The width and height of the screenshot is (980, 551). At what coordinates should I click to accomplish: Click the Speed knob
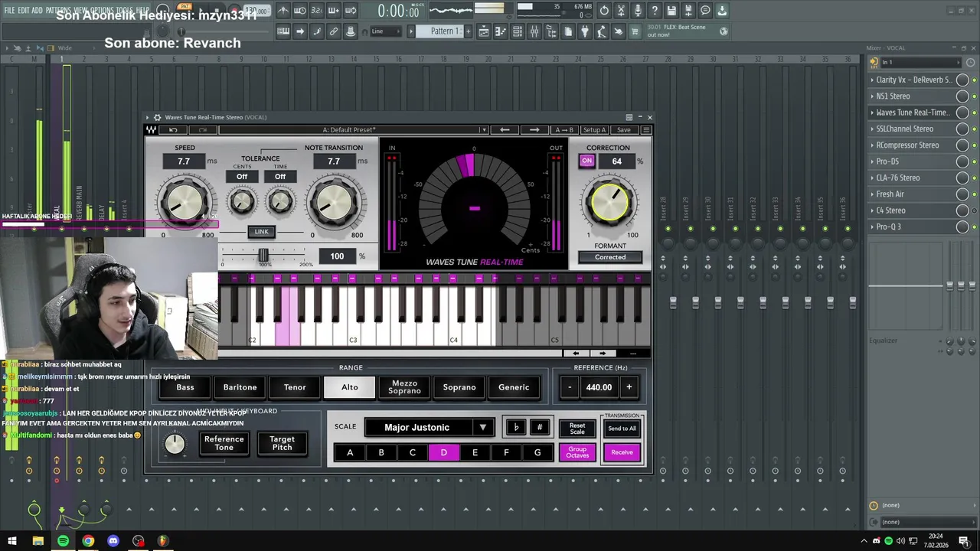(185, 202)
